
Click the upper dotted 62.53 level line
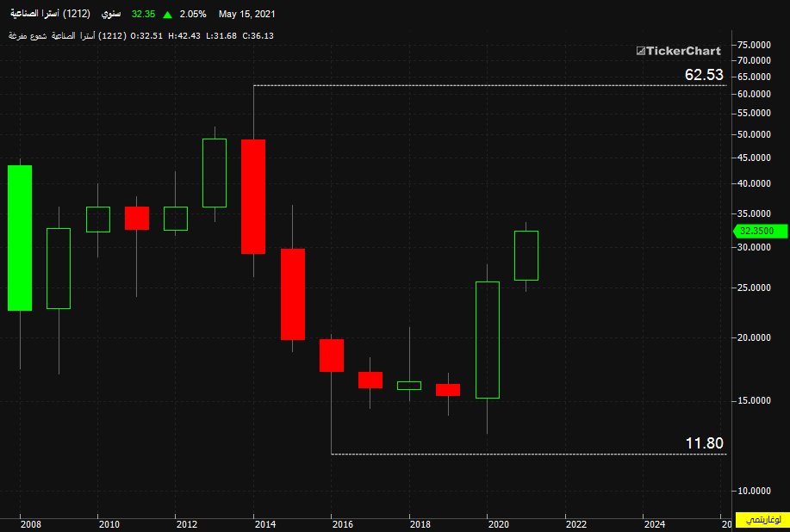[x=489, y=85]
